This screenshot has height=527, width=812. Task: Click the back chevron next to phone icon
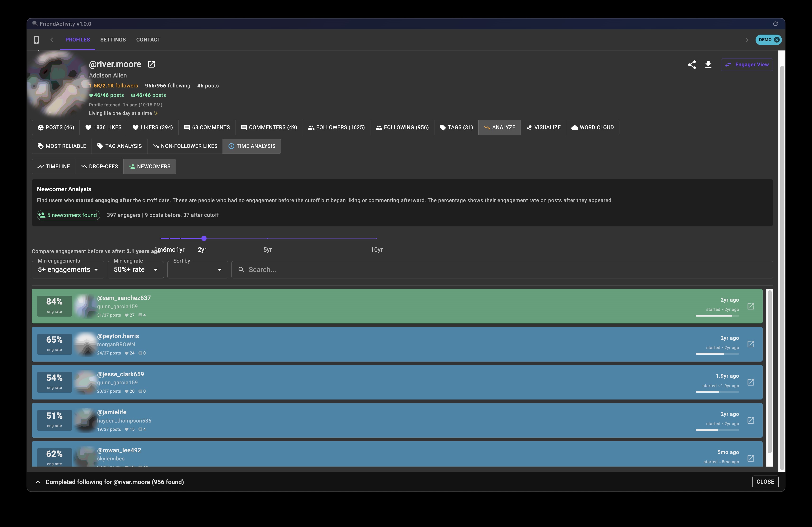click(x=51, y=40)
